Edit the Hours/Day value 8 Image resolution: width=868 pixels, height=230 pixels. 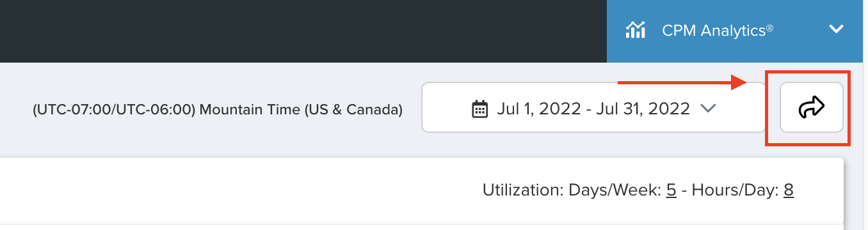tap(789, 190)
